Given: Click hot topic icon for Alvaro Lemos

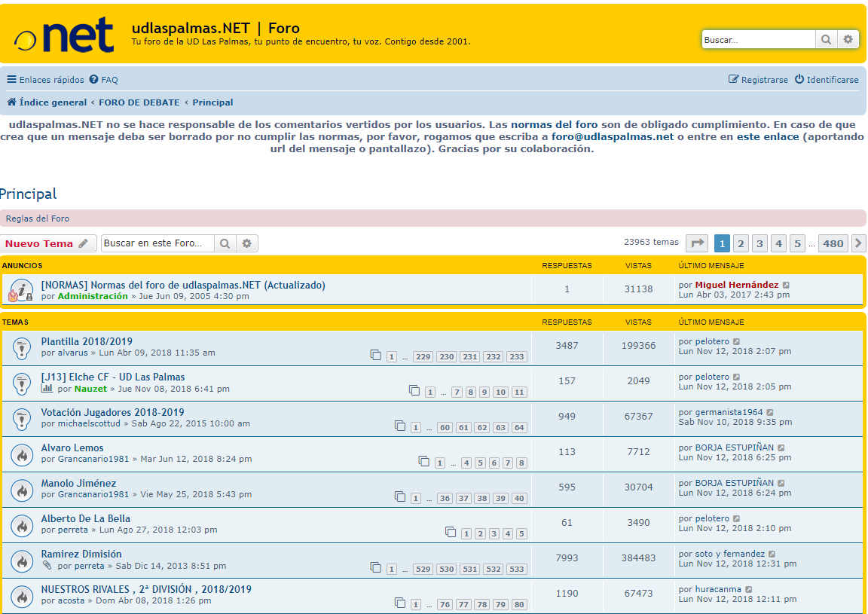Looking at the screenshot, I should pos(22,455).
